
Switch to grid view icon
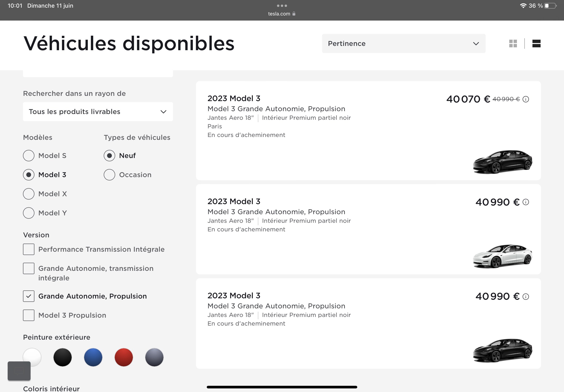point(513,44)
